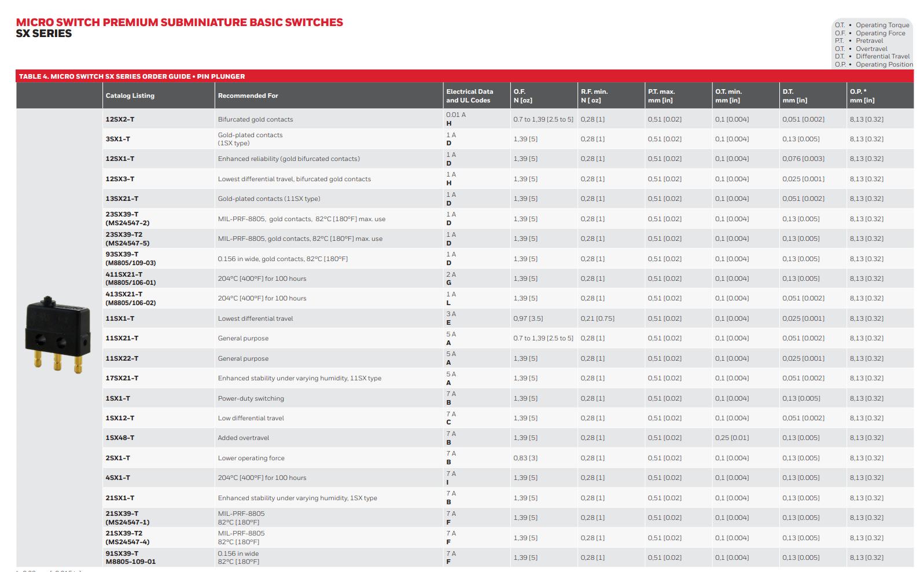Click 'Added overtravel' description
Viewport: 924px width, 572px height.
coord(243,438)
